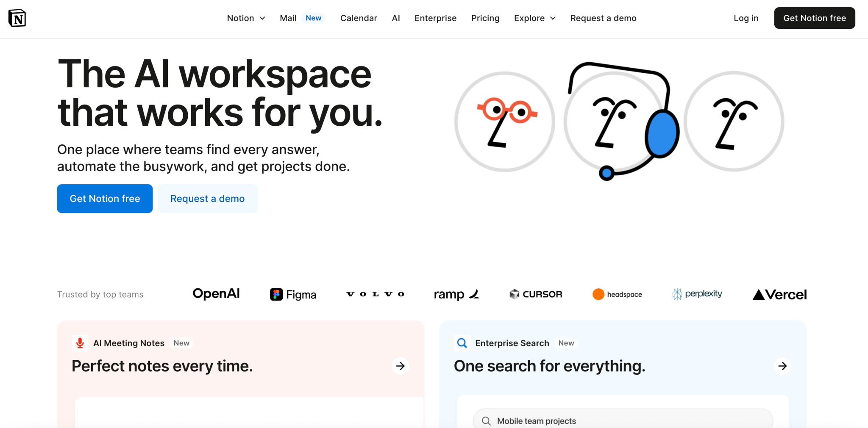Viewport: 868px width, 428px height.
Task: Click the Log in link
Action: (x=746, y=18)
